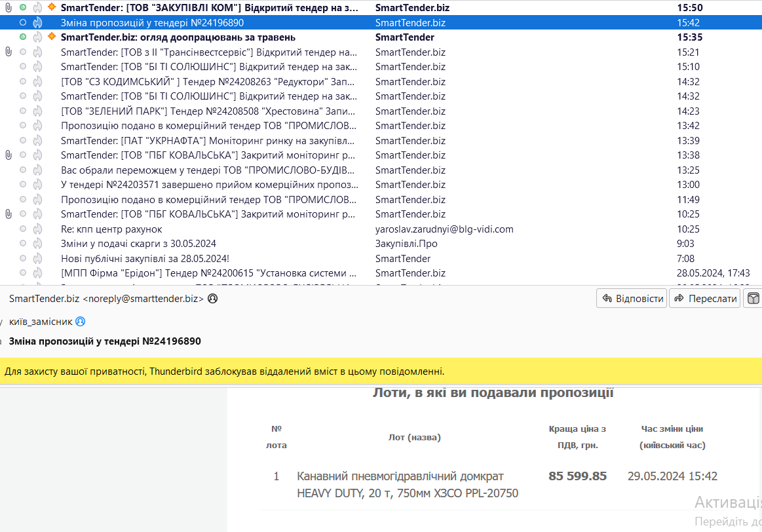
Task: Select ПАТ УКРНАФТА Моніторинг ринку message
Action: pos(208,140)
